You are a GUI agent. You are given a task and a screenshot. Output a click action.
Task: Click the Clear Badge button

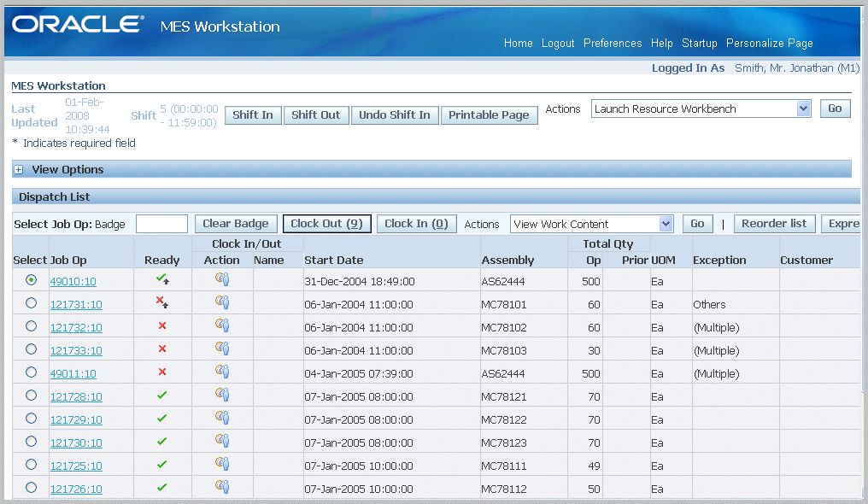point(236,224)
